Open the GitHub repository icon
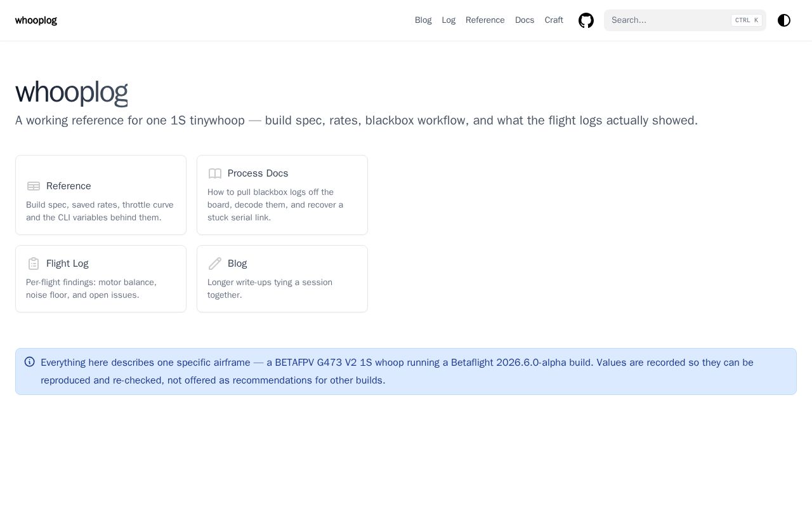The height and width of the screenshot is (508, 812). point(586,20)
